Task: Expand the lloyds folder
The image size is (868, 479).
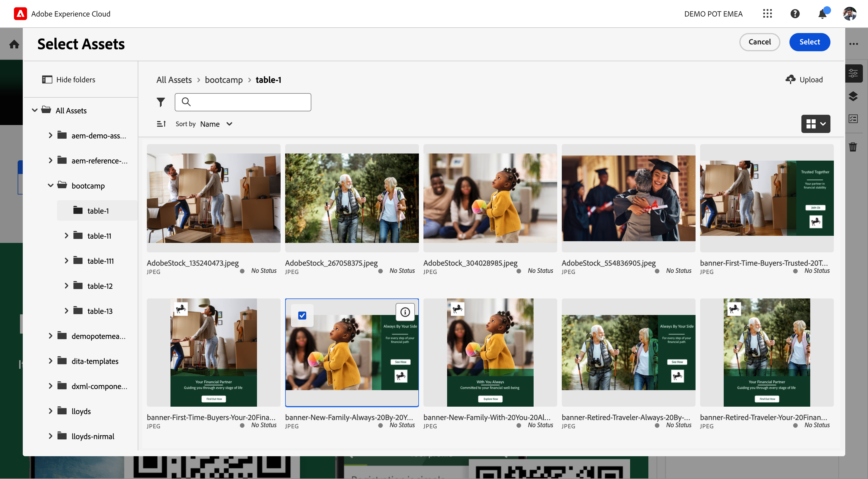Action: click(x=51, y=411)
